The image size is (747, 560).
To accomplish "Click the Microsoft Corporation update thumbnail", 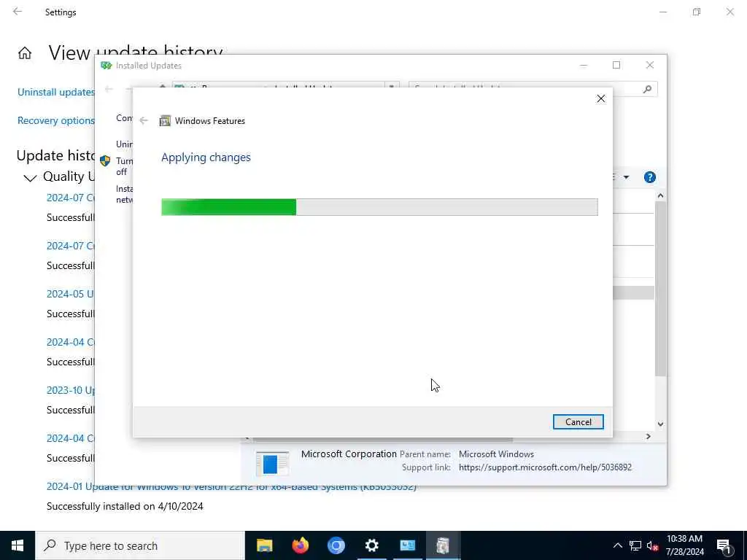I will point(272,463).
